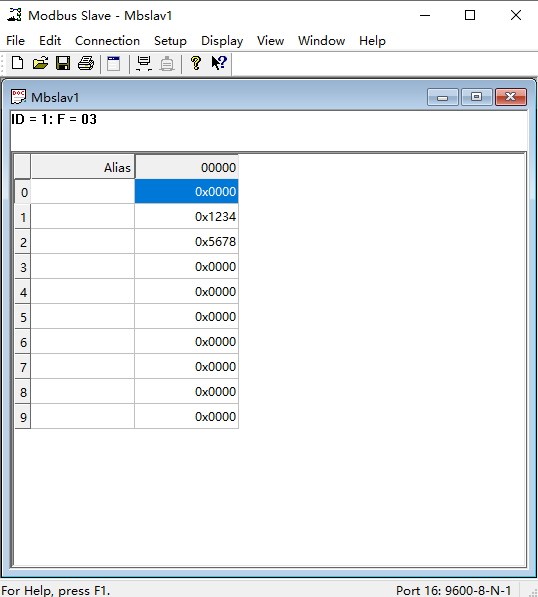Open the File menu

tap(16, 41)
